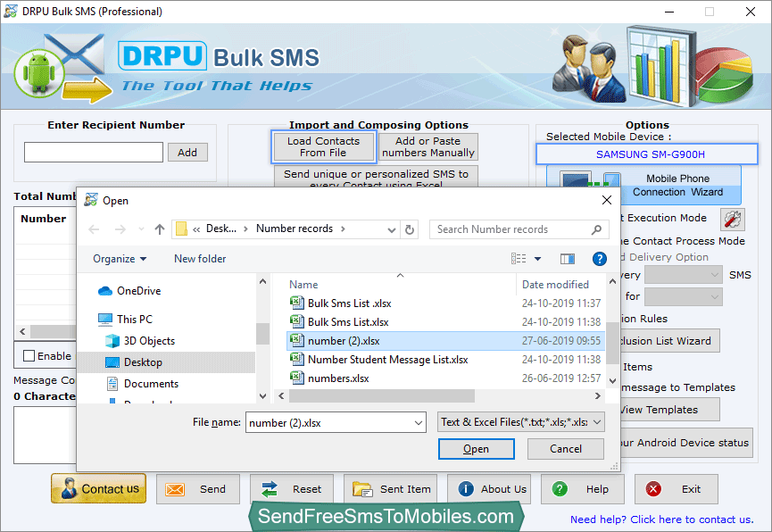This screenshot has height=532, width=772.
Task: Open the Documents folder
Action: (x=143, y=384)
